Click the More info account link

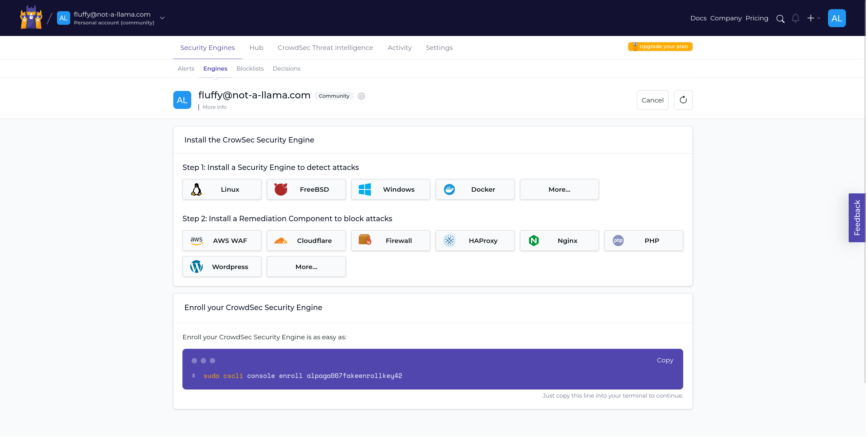click(214, 107)
